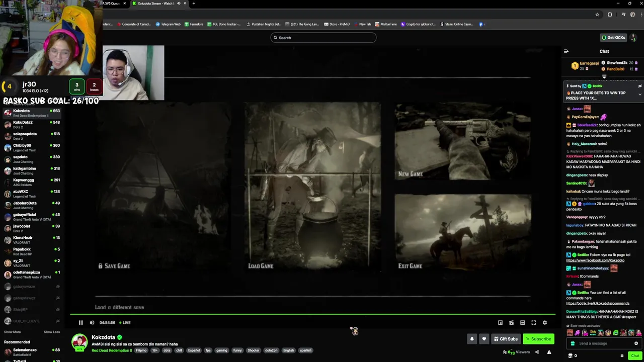
Task: Open MyRunTime bookmark
Action: tap(386, 24)
